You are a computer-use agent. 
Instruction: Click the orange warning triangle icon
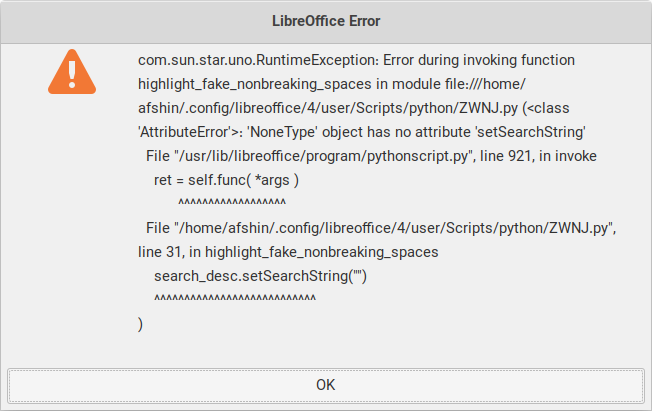[x=72, y=72]
